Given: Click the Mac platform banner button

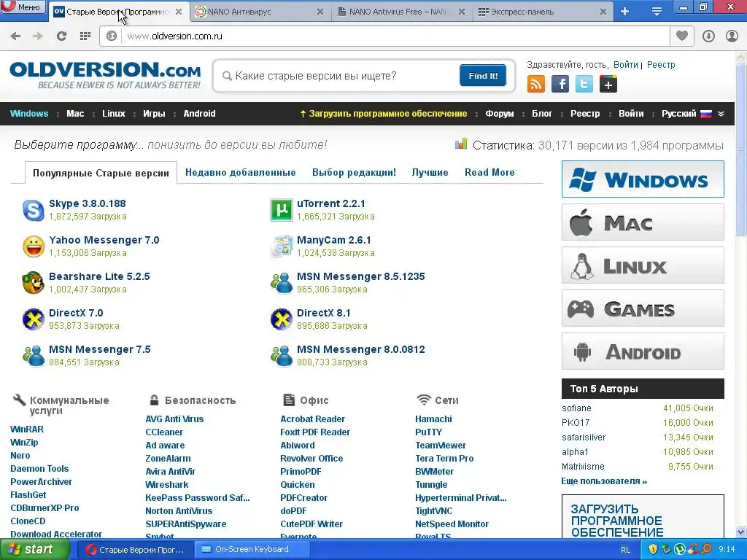Looking at the screenshot, I should tap(643, 222).
